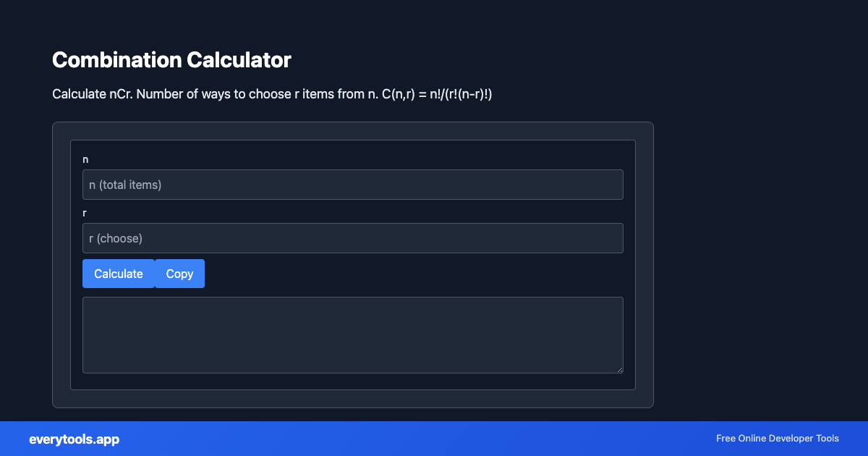Click the 'r' field label

pyautogui.click(x=84, y=212)
